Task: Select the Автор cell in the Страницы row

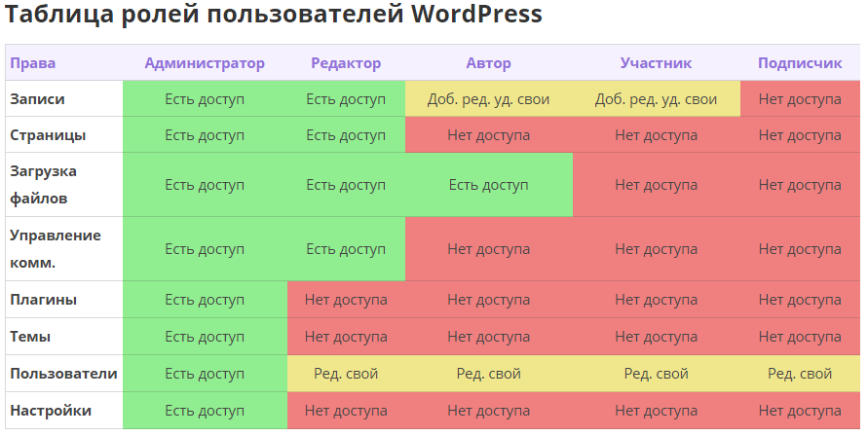Action: 489,135
